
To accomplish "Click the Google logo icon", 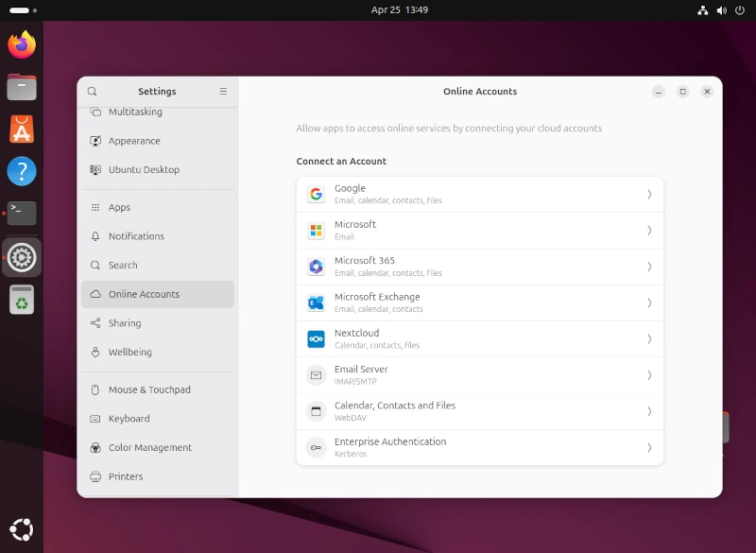I will tap(316, 195).
